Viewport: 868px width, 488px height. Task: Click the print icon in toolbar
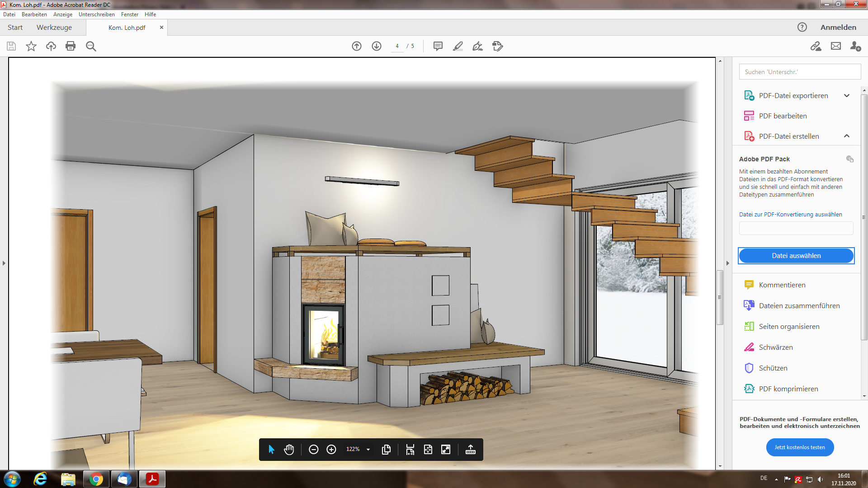point(71,46)
